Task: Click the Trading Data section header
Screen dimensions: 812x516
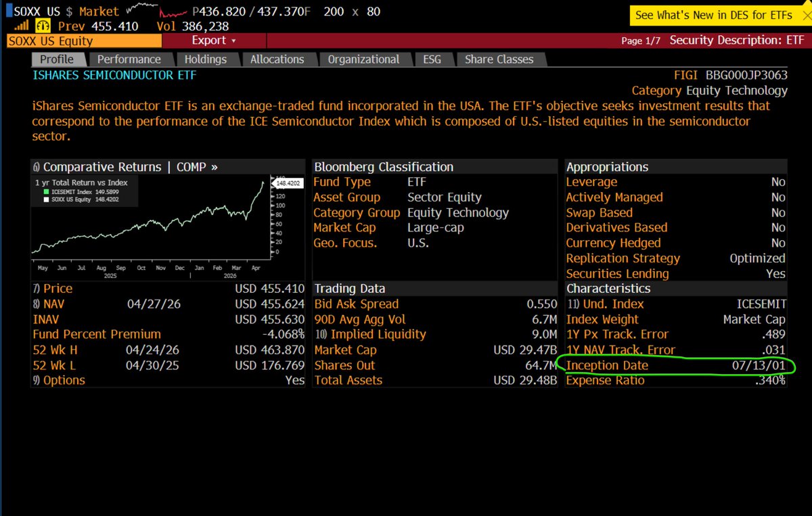Action: [349, 289]
